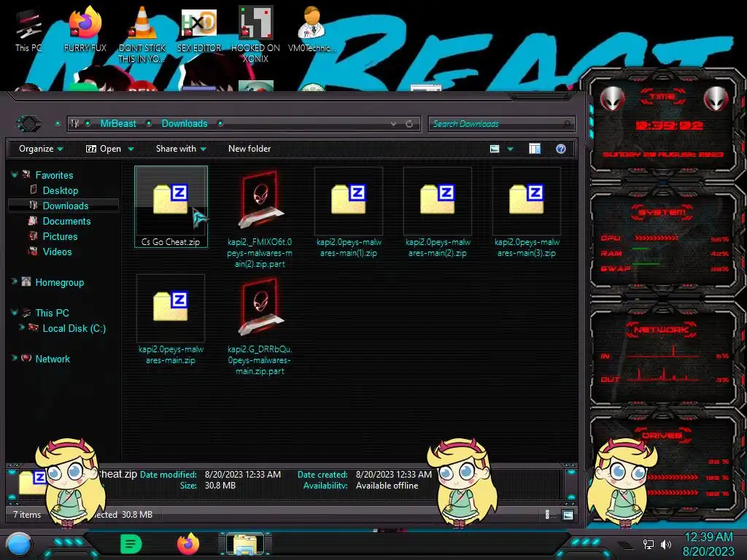This screenshot has height=560, width=747.
Task: Select Homegroup in the navigation pane
Action: (60, 282)
